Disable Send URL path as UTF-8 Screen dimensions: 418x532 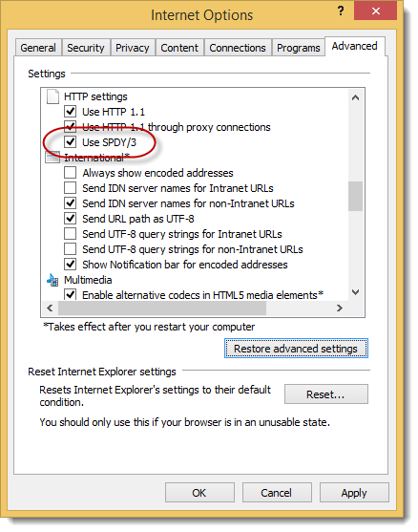pyautogui.click(x=71, y=218)
